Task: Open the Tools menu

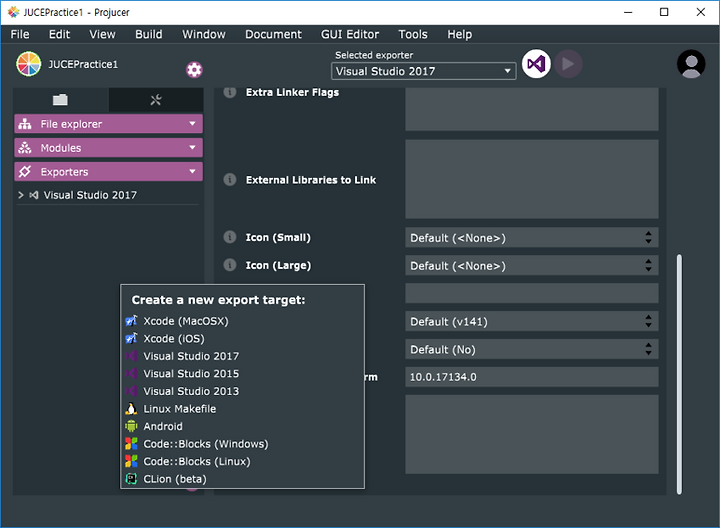Action: [x=413, y=34]
